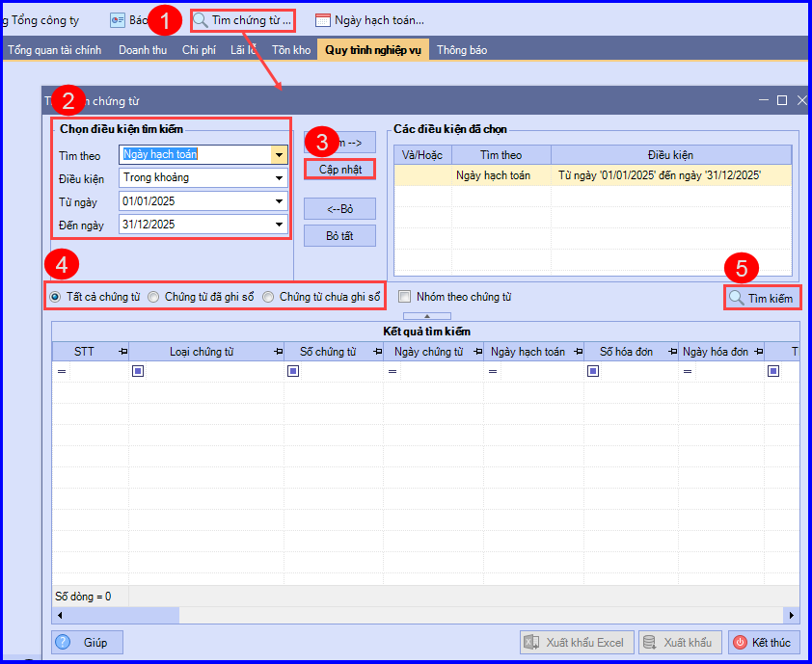Click the Cập nhật button
Screen dimensions: 812x664
point(339,170)
